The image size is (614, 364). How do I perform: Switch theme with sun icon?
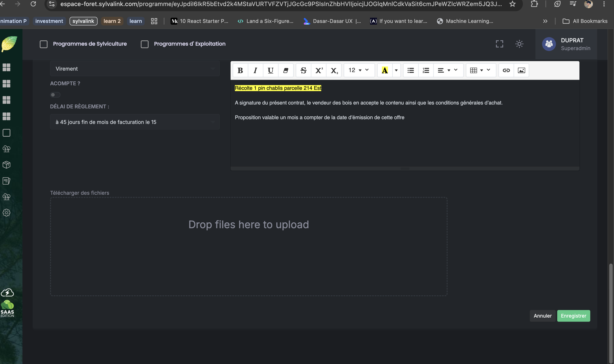tap(519, 44)
